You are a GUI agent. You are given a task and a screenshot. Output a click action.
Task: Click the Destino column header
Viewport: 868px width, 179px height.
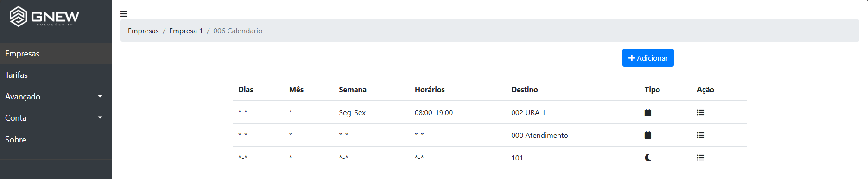coord(525,89)
